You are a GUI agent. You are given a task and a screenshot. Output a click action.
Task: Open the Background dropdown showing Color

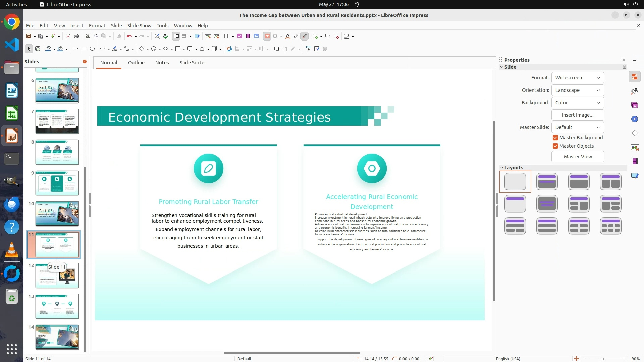pyautogui.click(x=577, y=103)
